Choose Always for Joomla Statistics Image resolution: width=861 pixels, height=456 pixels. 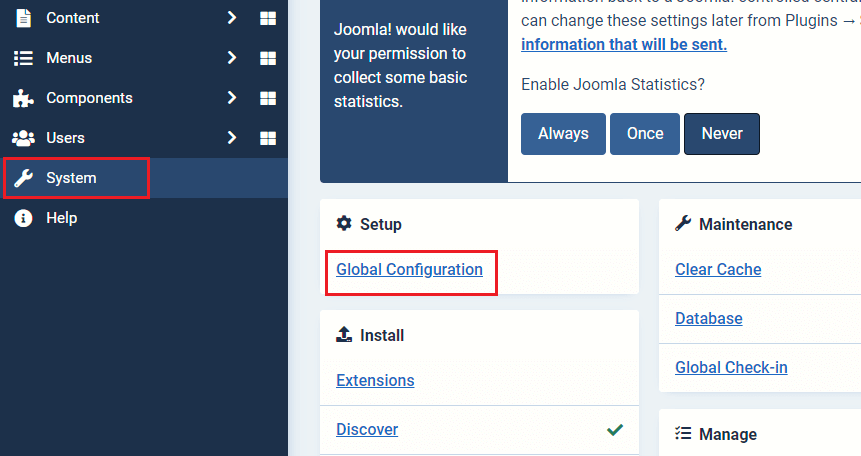[x=563, y=134]
